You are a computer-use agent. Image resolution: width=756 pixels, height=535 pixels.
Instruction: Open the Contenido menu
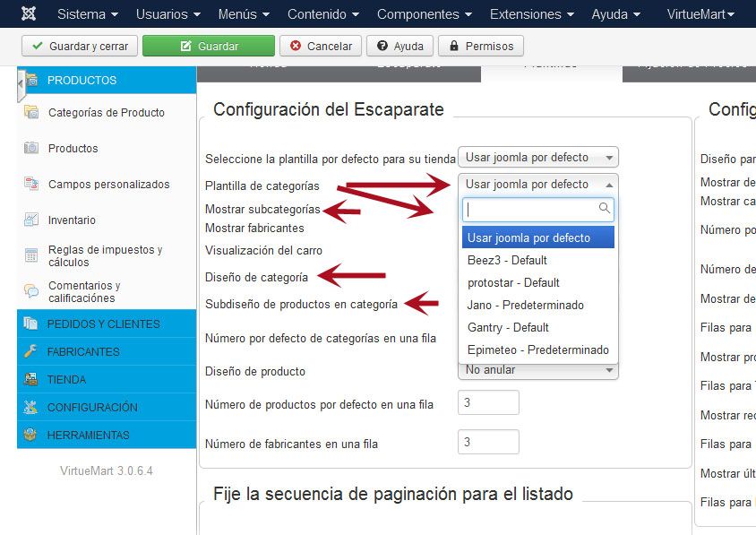[x=323, y=14]
